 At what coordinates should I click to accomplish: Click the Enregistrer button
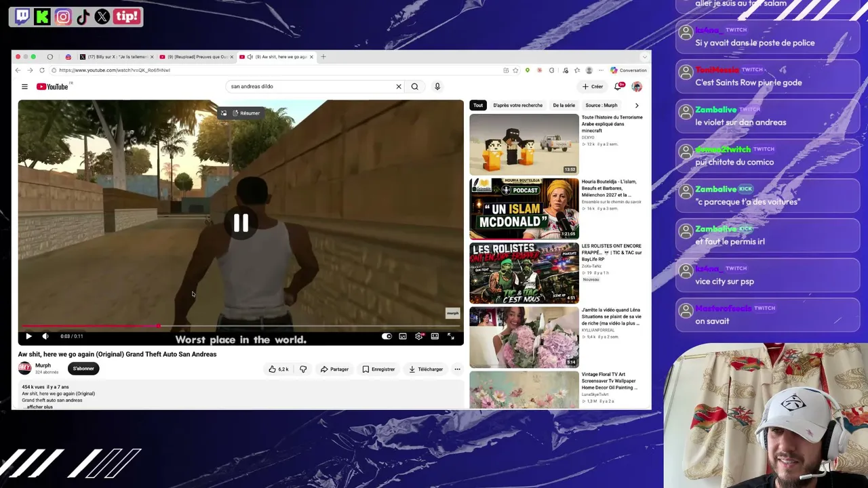tap(378, 369)
